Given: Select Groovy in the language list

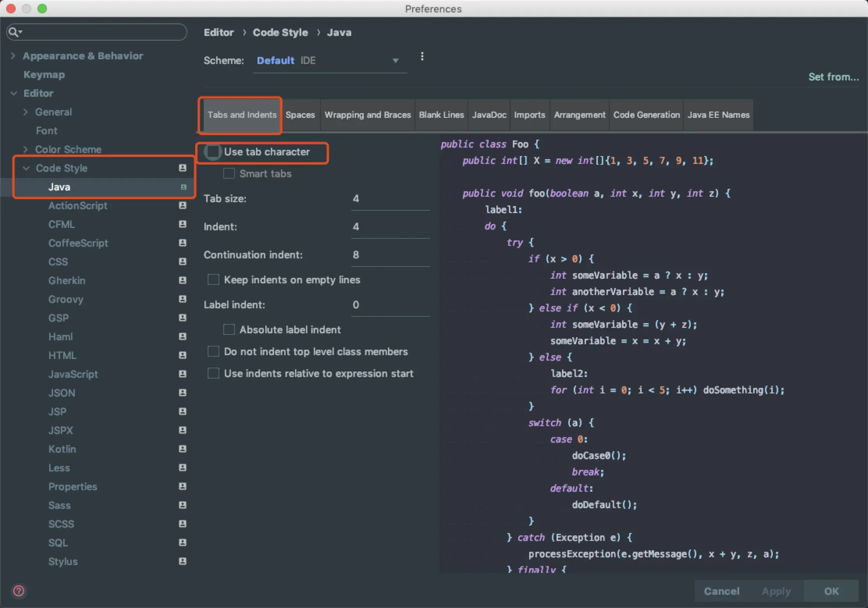Looking at the screenshot, I should pos(66,299).
